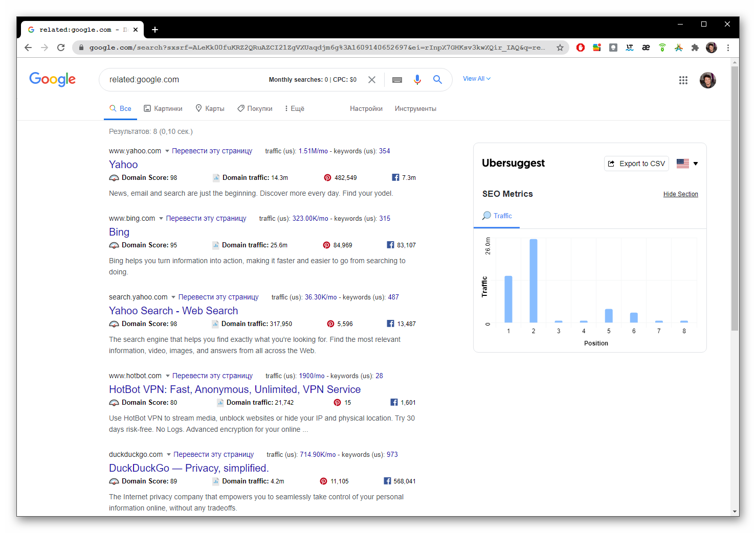Viewport: 756px width, 533px height.
Task: Switch to Картинки tab
Action: pos(163,109)
